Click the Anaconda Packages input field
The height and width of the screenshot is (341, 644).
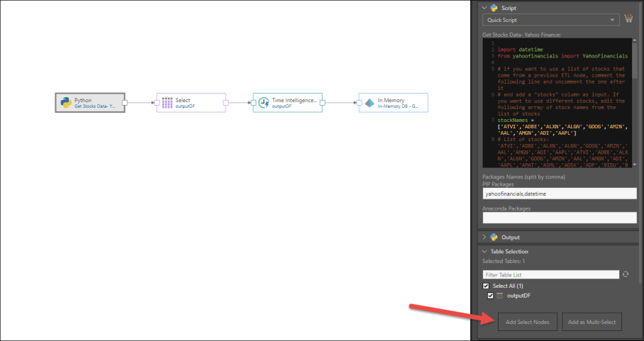click(x=560, y=218)
